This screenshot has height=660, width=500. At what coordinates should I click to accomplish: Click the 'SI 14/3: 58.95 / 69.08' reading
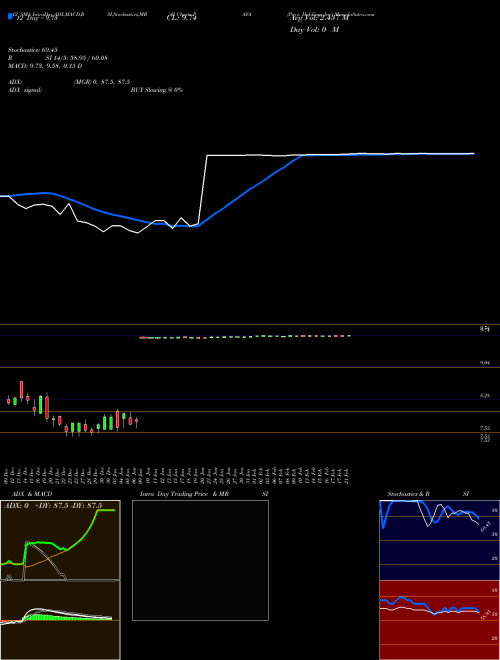[x=77, y=58]
